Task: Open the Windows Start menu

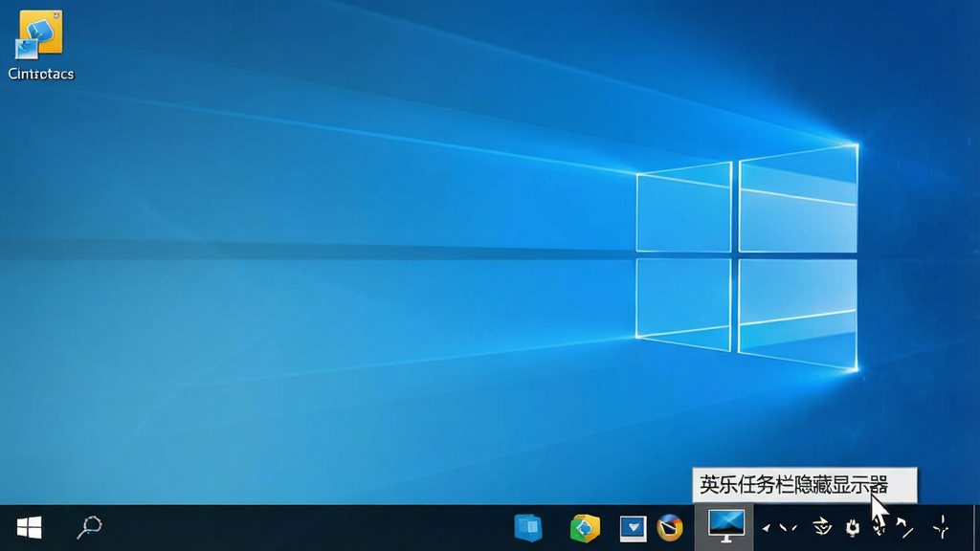Action: coord(29,528)
